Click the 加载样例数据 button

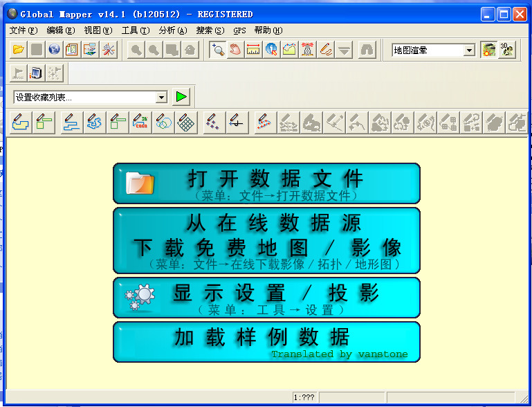pyautogui.click(x=266, y=342)
